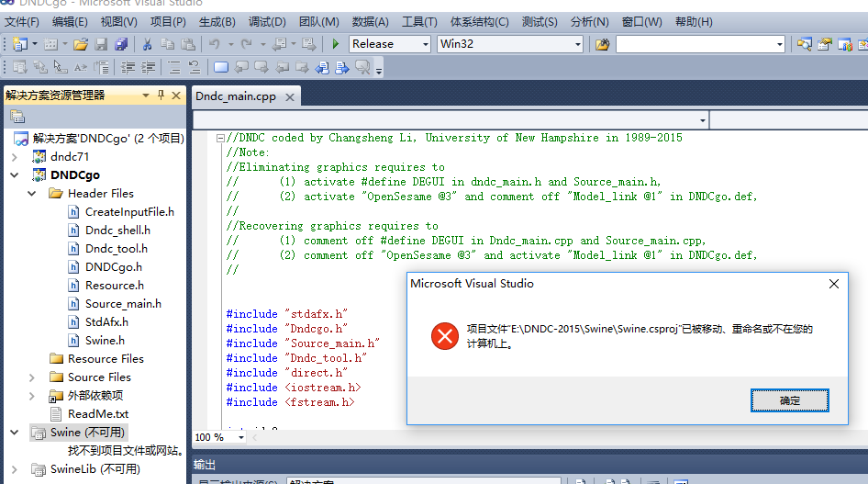Click the Find in Files icon
868x484 pixels.
tap(602, 44)
